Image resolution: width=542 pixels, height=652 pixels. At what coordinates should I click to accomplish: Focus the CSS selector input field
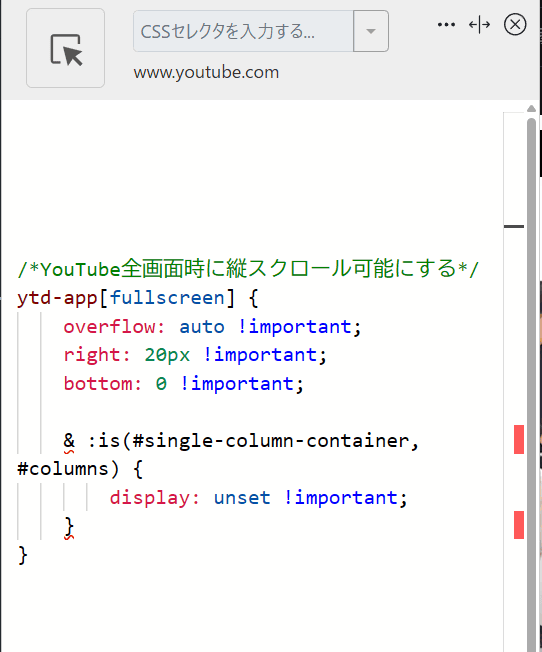pos(243,31)
